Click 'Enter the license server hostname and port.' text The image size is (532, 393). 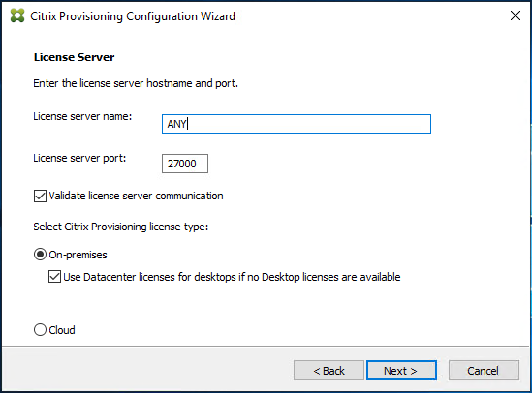(136, 83)
